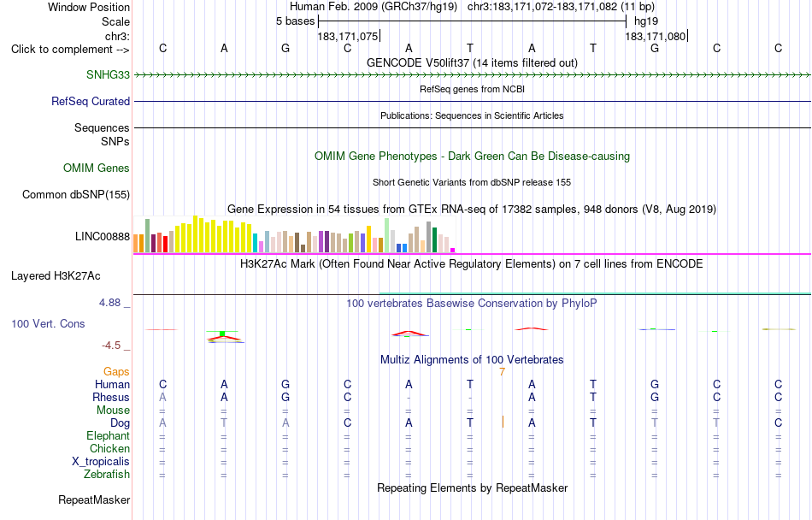Open the OMIM Gene Phenotypes track title
This screenshot has width=812, height=520.
(x=472, y=156)
